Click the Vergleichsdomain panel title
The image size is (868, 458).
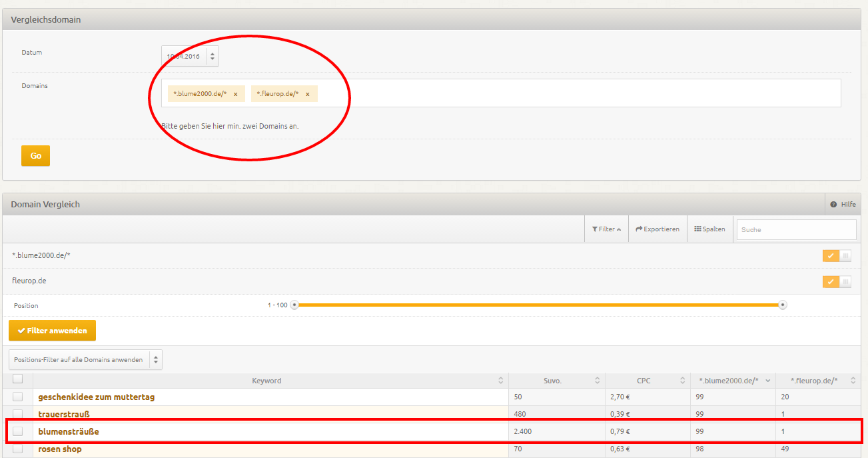46,20
